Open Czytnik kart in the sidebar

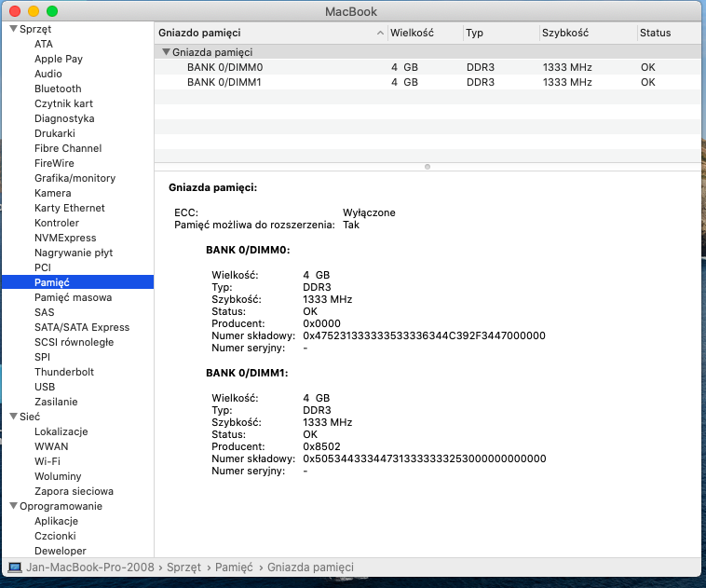[x=63, y=103]
